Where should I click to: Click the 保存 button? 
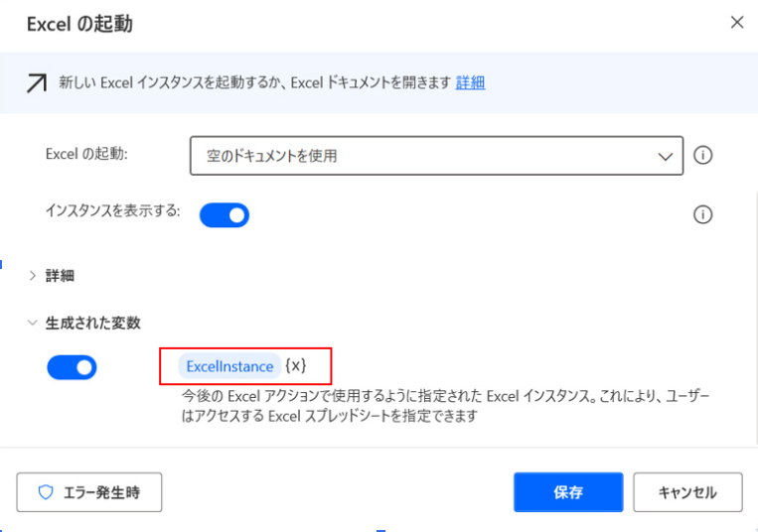(x=568, y=492)
